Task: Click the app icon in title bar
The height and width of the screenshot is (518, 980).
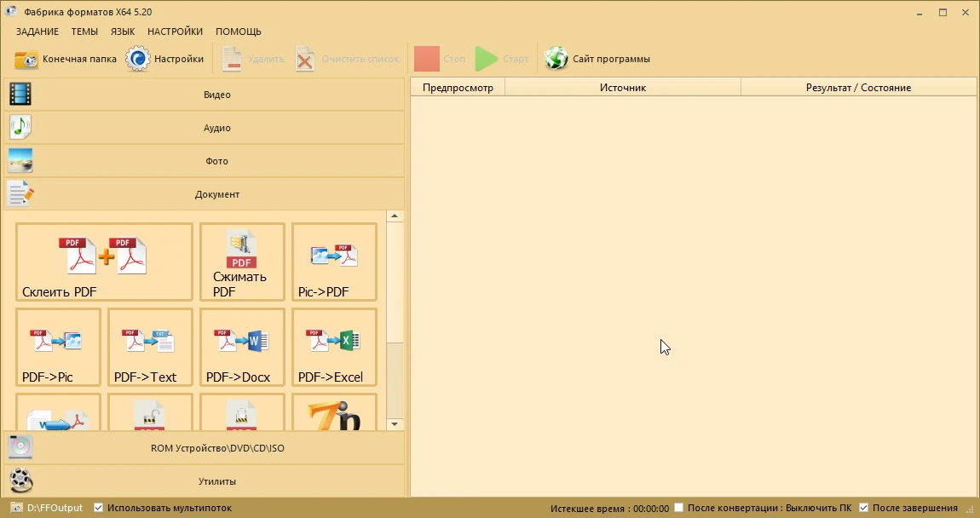Action: click(12, 11)
